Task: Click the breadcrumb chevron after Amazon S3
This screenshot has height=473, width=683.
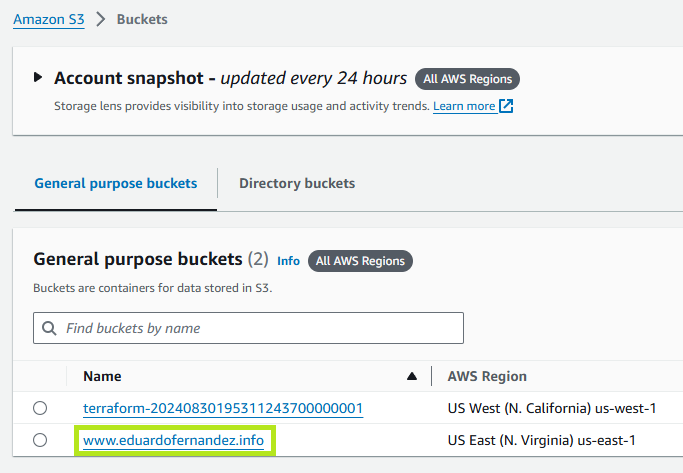Action: (x=100, y=19)
